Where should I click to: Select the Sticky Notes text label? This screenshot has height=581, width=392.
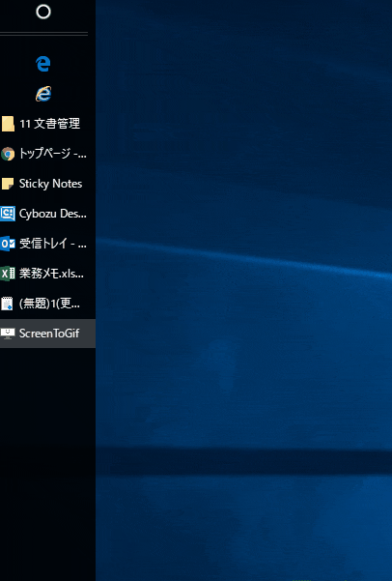51,184
